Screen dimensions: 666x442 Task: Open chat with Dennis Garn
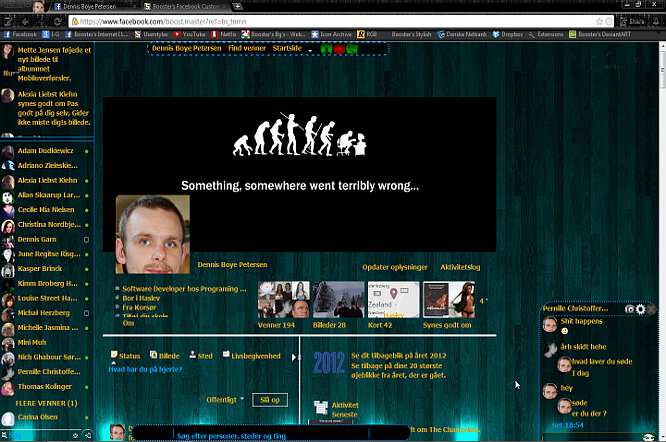click(45, 239)
